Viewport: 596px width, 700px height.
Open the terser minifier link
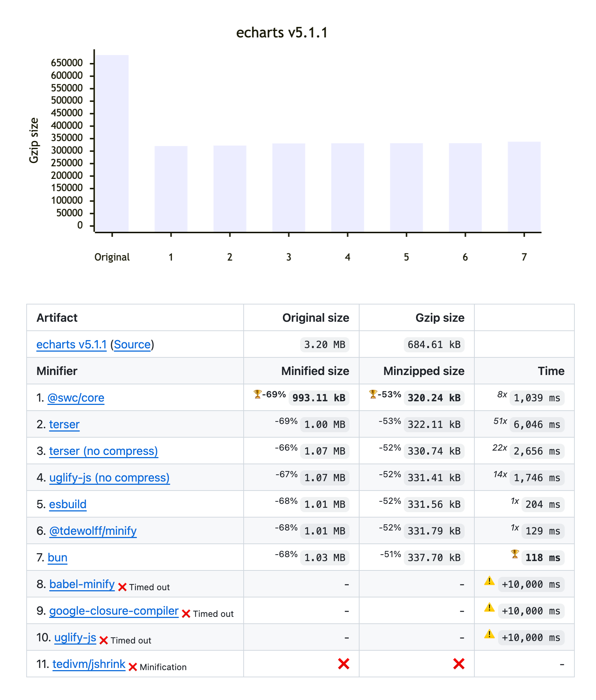coord(64,424)
